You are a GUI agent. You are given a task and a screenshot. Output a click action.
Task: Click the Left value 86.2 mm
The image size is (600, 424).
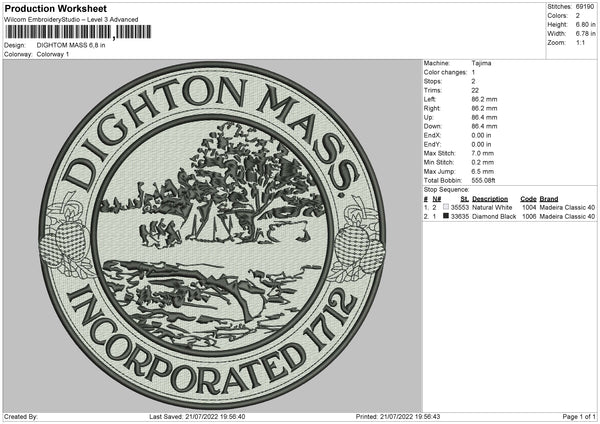484,99
